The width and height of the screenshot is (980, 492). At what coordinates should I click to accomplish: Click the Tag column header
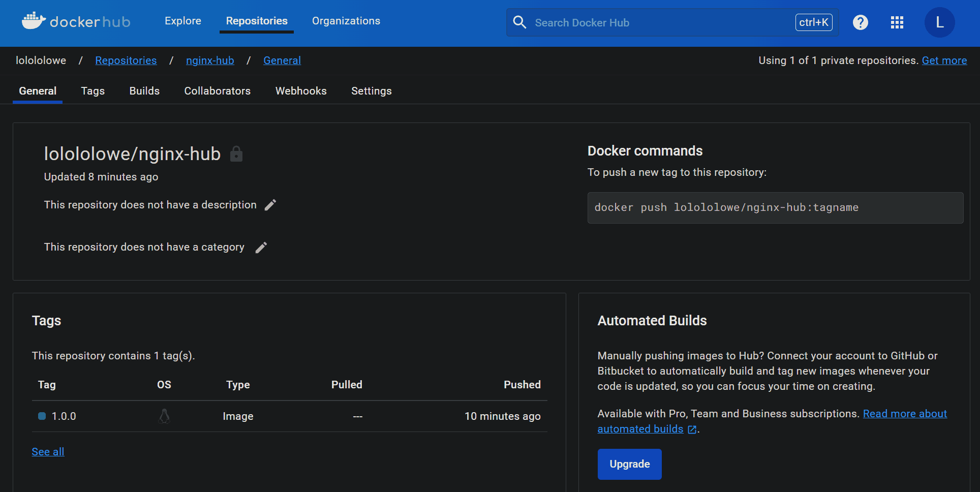pos(47,385)
